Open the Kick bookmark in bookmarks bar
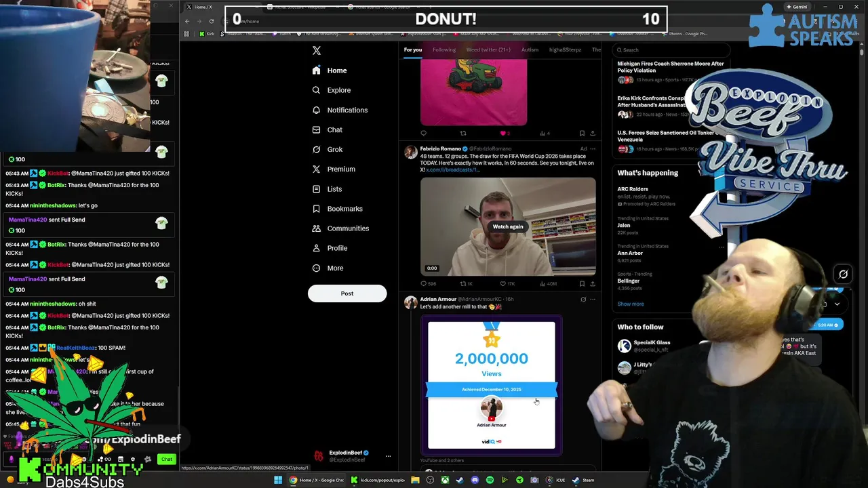This screenshot has width=868, height=488. point(207,33)
